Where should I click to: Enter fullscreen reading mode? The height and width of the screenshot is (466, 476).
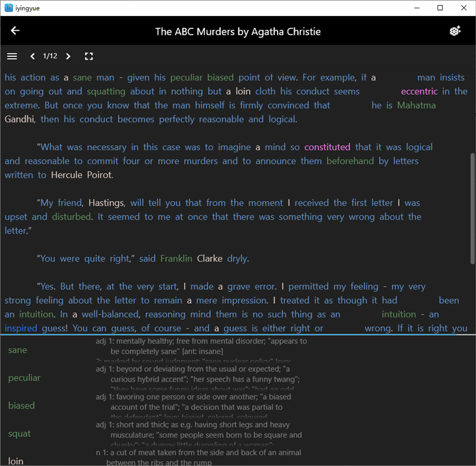pyautogui.click(x=89, y=56)
